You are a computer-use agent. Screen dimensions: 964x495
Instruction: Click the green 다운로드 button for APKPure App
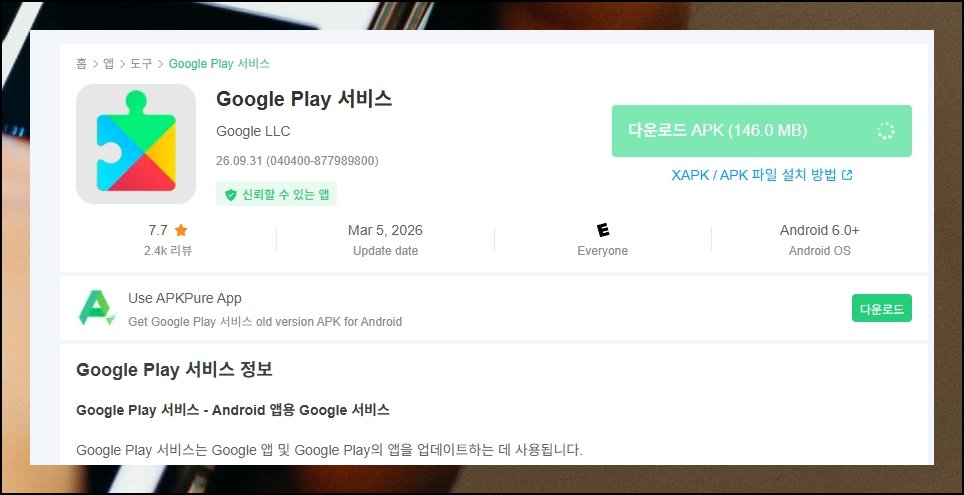pos(882,308)
